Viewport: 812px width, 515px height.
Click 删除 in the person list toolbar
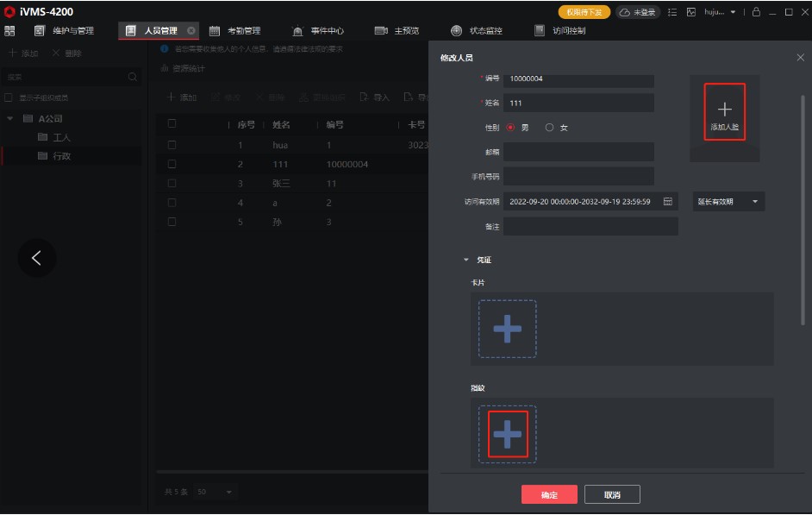point(270,97)
